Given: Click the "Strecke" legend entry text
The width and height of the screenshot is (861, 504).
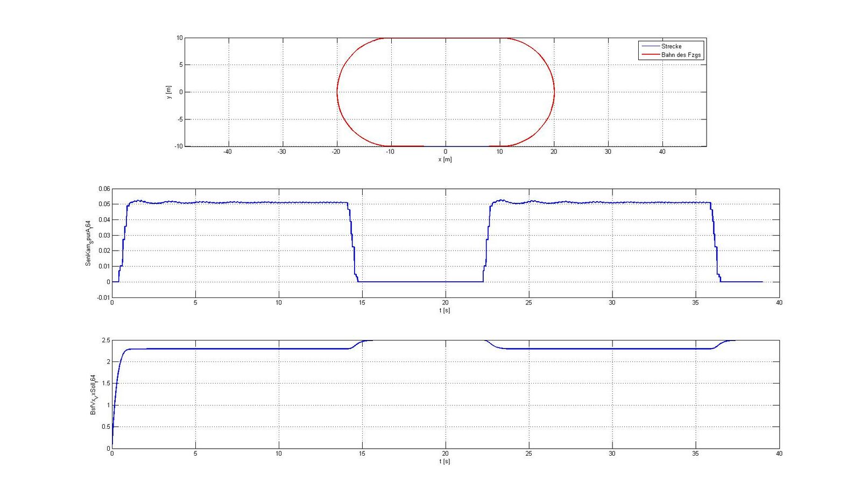Looking at the screenshot, I should [671, 46].
